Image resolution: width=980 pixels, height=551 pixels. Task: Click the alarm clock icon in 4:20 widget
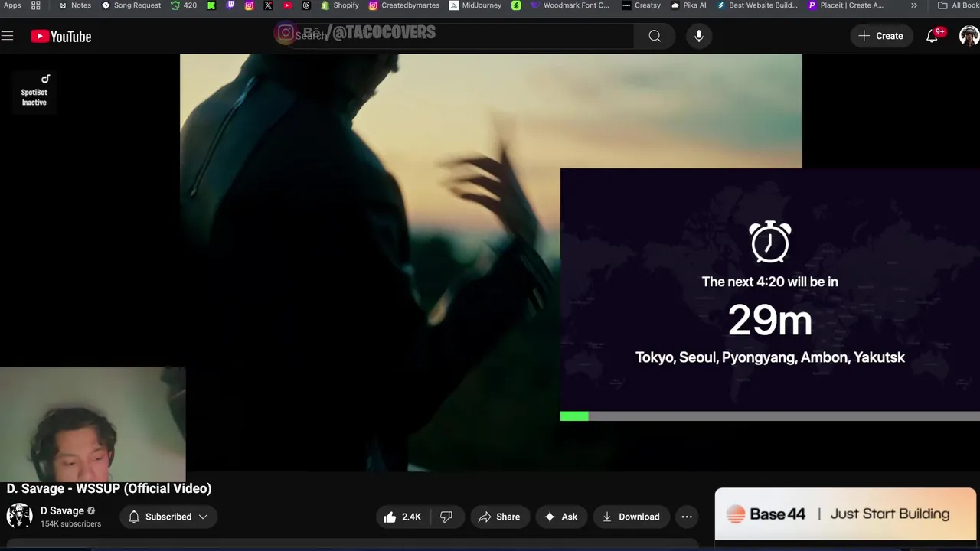click(769, 242)
